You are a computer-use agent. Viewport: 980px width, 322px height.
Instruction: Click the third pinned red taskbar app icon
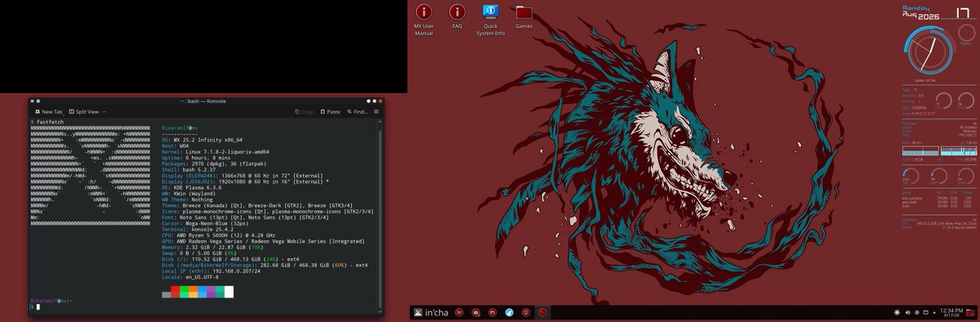[x=492, y=312]
